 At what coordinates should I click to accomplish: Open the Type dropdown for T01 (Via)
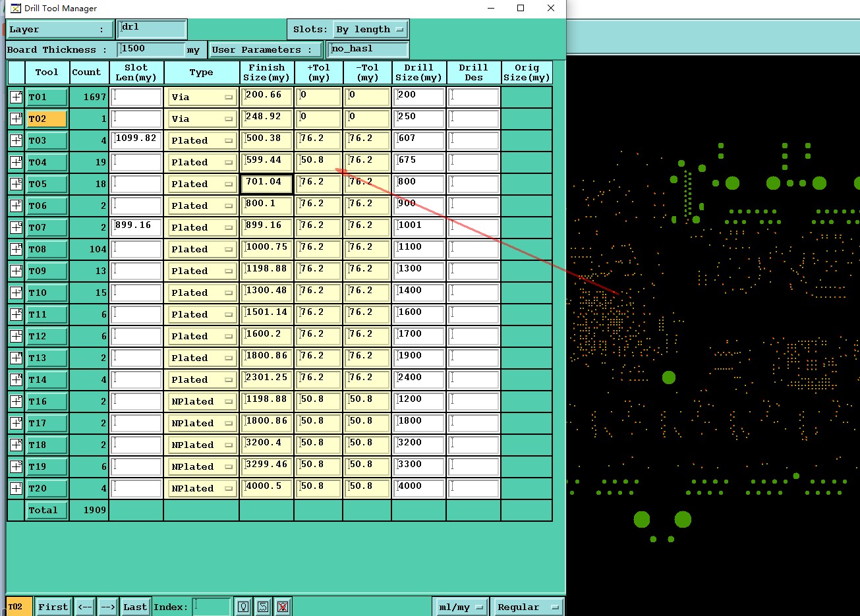pos(202,97)
